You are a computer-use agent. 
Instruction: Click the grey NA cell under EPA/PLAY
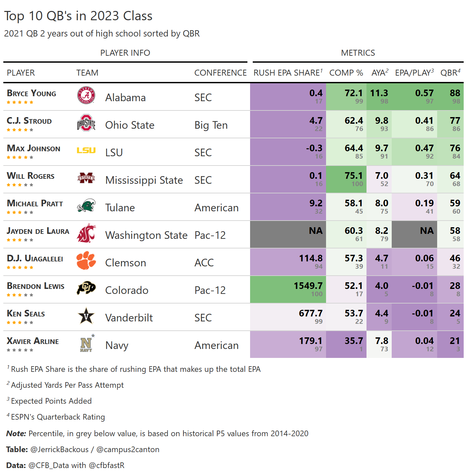(414, 234)
